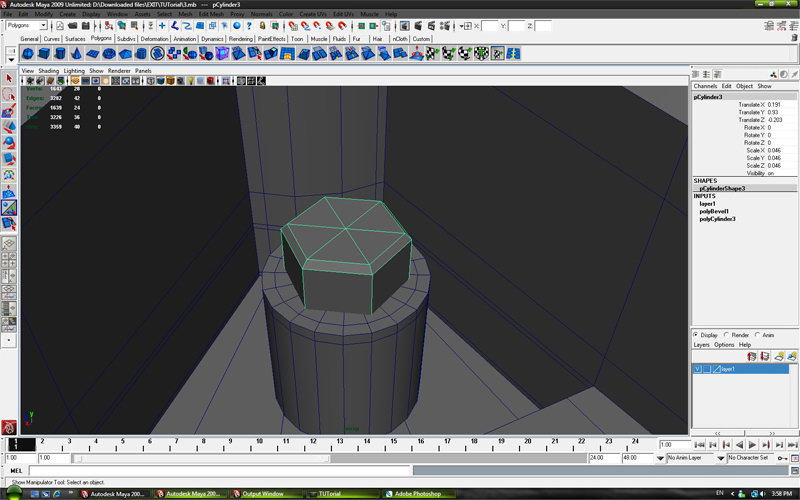The width and height of the screenshot is (800, 500).
Task: Select the arrow Select tool in toolbox
Action: [x=9, y=78]
